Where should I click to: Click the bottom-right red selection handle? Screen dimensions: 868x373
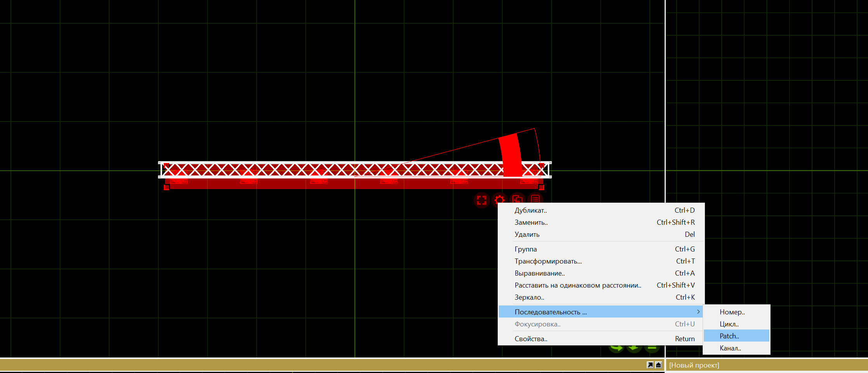pyautogui.click(x=542, y=187)
